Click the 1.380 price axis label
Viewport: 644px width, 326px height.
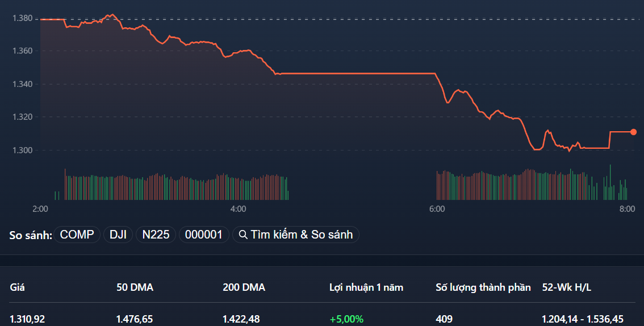pyautogui.click(x=23, y=18)
